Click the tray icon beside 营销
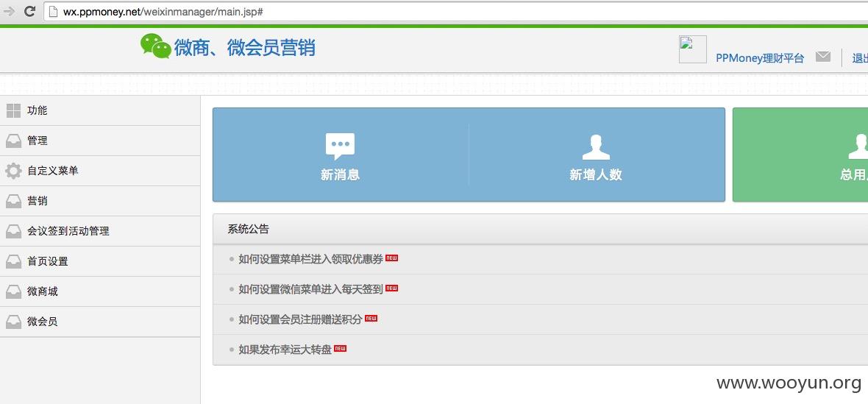The image size is (868, 404). coord(13,202)
